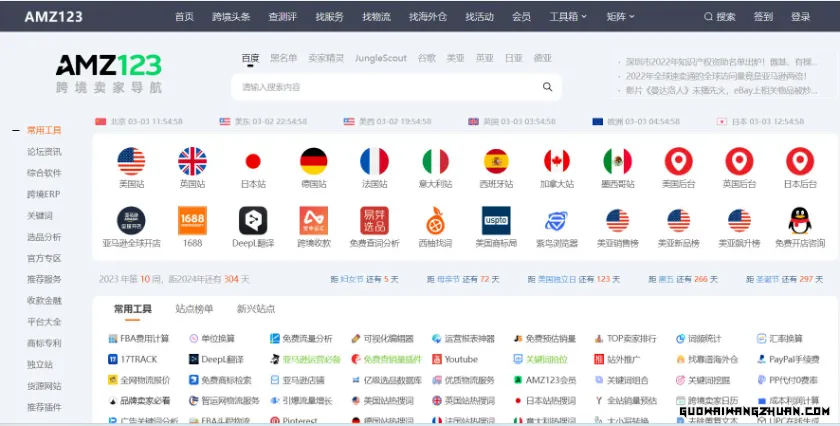Open 首页 in the top navigation
This screenshot has height=426, width=840.
(184, 17)
